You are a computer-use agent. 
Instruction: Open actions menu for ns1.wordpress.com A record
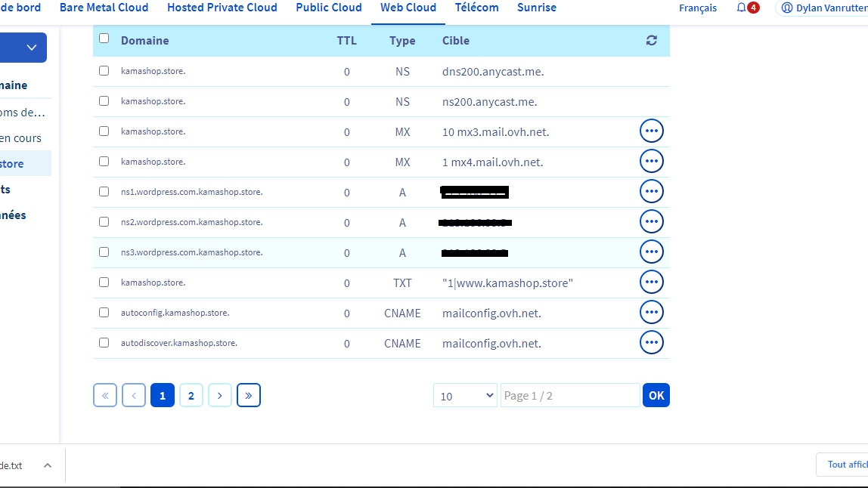coord(651,192)
